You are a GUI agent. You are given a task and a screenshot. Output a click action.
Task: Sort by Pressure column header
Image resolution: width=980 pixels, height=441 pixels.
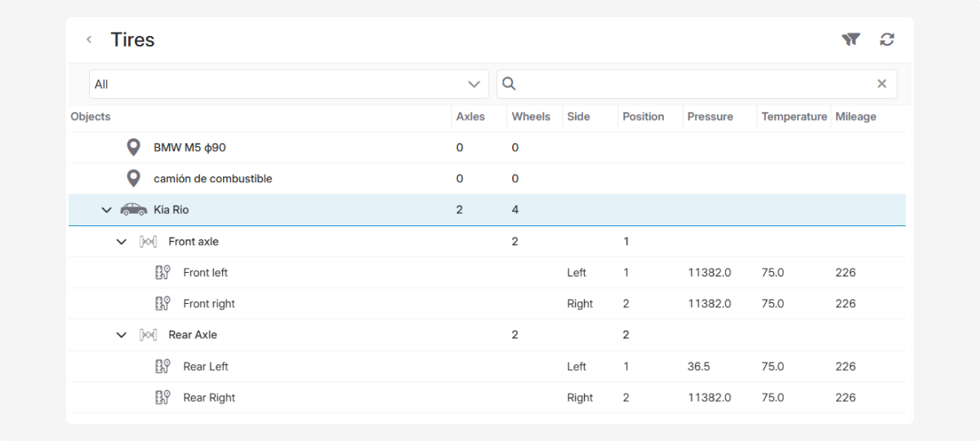[710, 117]
